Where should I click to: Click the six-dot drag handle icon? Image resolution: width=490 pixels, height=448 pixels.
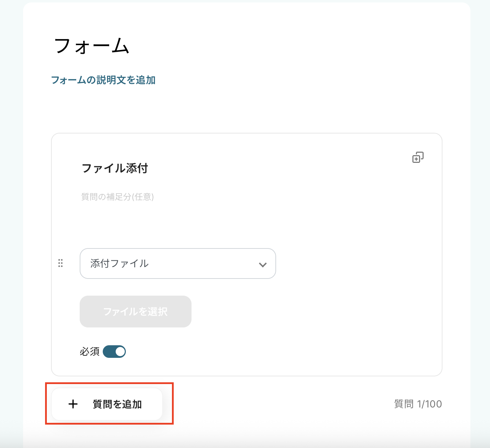60,263
